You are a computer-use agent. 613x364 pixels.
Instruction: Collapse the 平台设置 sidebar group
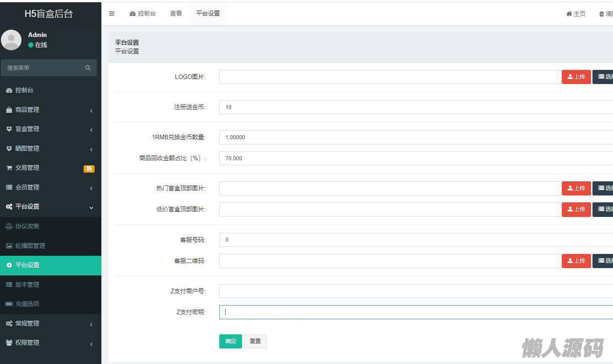tap(50, 207)
